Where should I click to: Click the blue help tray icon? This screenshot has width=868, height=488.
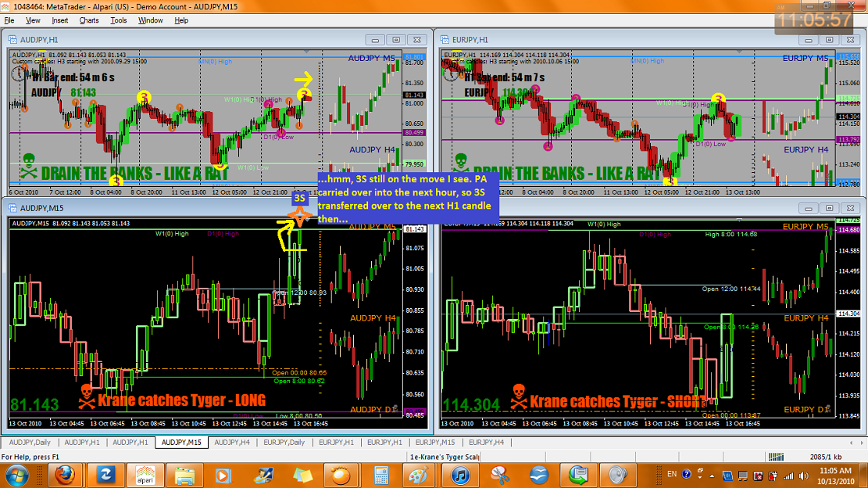(x=687, y=475)
